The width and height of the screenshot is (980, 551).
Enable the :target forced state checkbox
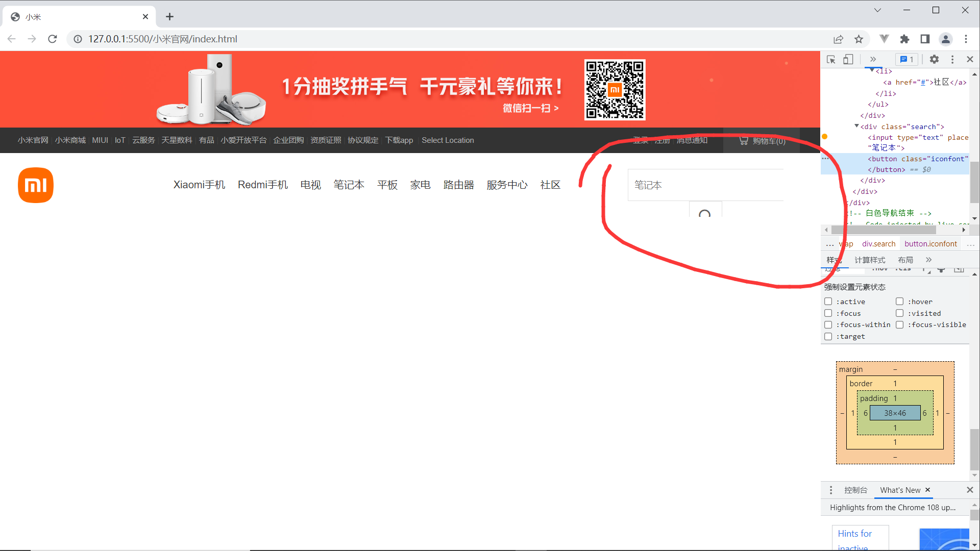[x=828, y=336]
